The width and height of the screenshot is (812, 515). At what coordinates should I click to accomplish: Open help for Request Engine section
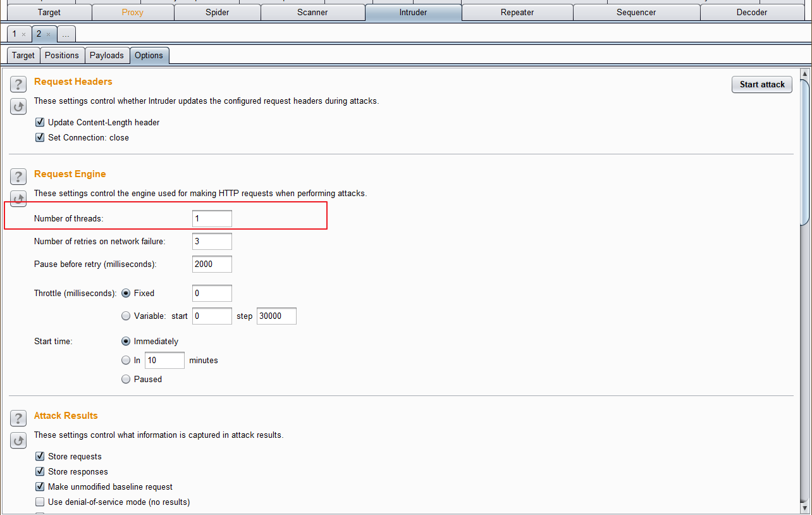(18, 177)
